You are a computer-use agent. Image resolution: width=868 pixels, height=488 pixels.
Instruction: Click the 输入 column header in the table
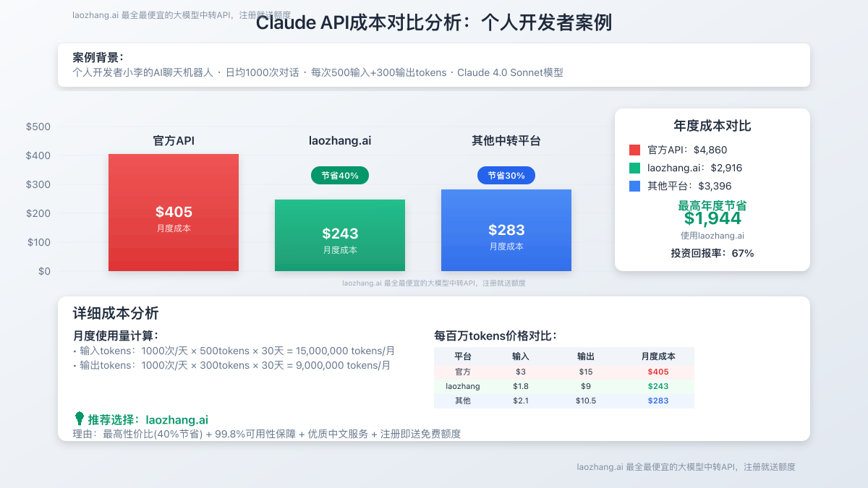pos(521,356)
